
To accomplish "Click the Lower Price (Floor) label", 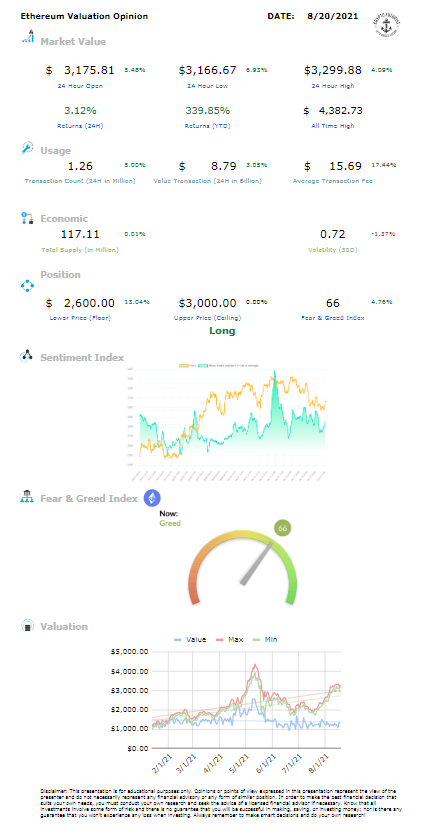I will pyautogui.click(x=79, y=318).
